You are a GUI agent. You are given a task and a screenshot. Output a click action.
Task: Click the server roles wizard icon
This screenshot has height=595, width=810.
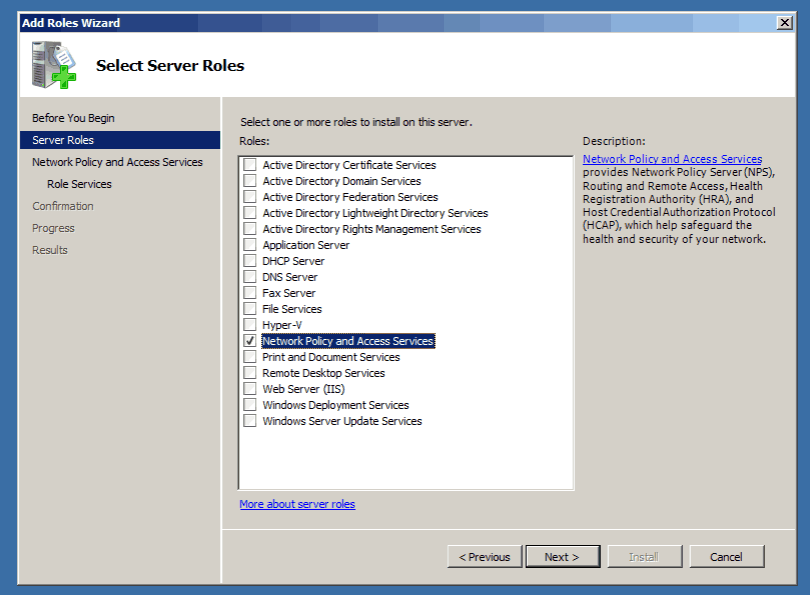pyautogui.click(x=53, y=65)
